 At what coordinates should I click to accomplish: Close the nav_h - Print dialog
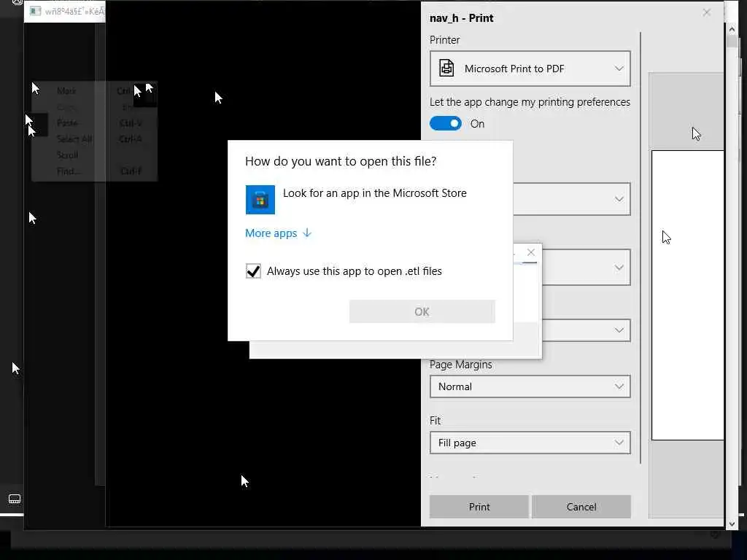[706, 13]
